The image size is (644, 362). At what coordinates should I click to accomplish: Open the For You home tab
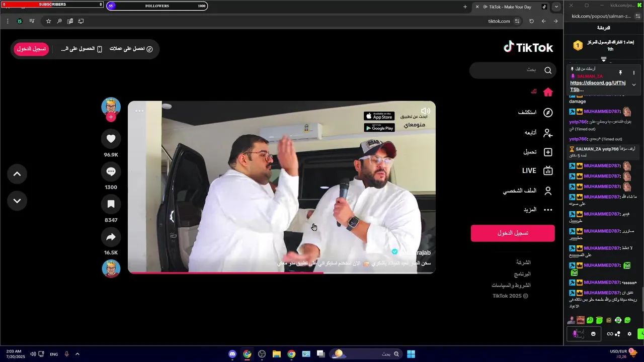[x=541, y=92]
